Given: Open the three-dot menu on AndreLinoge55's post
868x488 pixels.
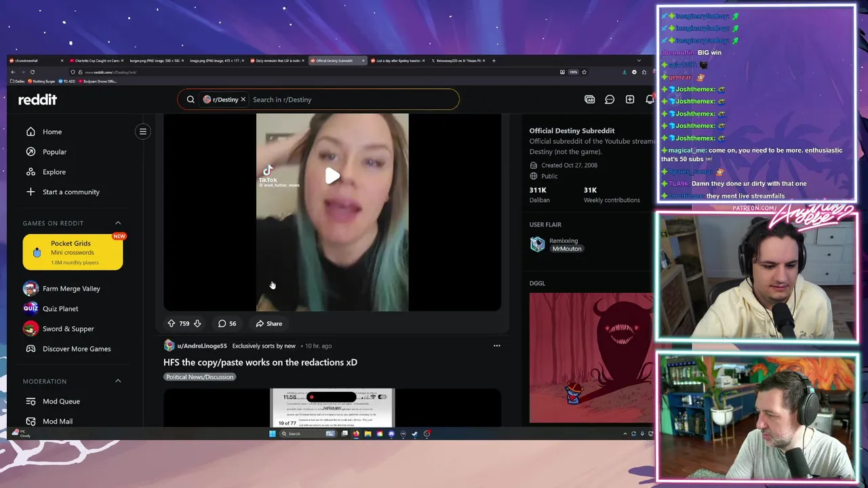Looking at the screenshot, I should click(497, 346).
